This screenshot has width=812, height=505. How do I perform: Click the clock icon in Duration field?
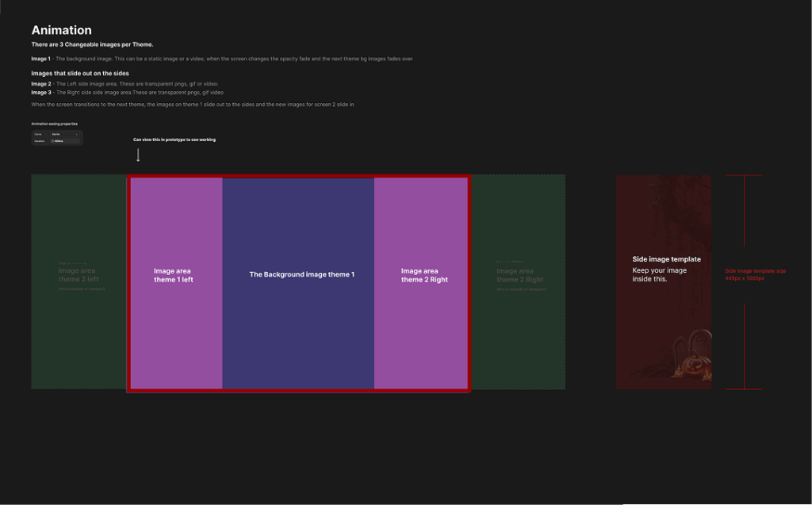coord(53,141)
